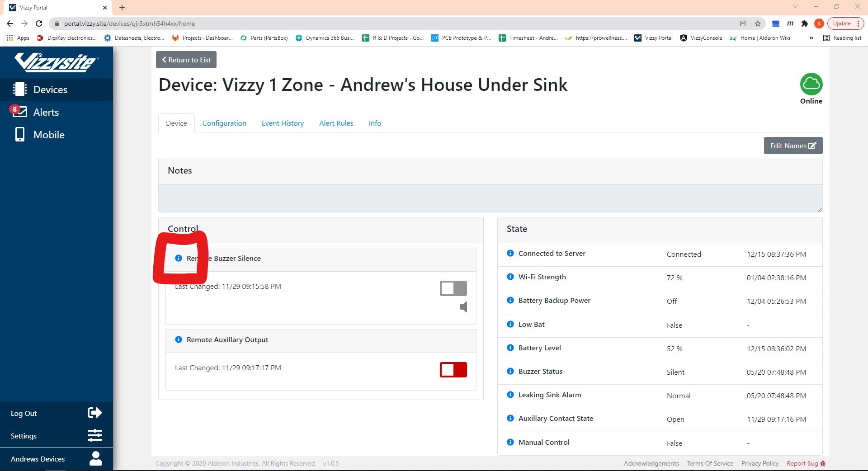Open the VizzyConsole bookmark
The image size is (868, 471).
[701, 38]
